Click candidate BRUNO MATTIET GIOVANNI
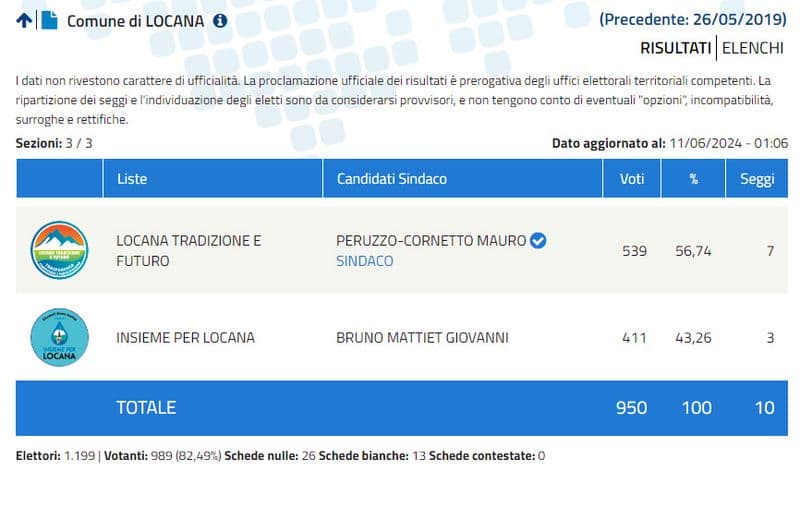The height and width of the screenshot is (506, 800). click(x=422, y=337)
